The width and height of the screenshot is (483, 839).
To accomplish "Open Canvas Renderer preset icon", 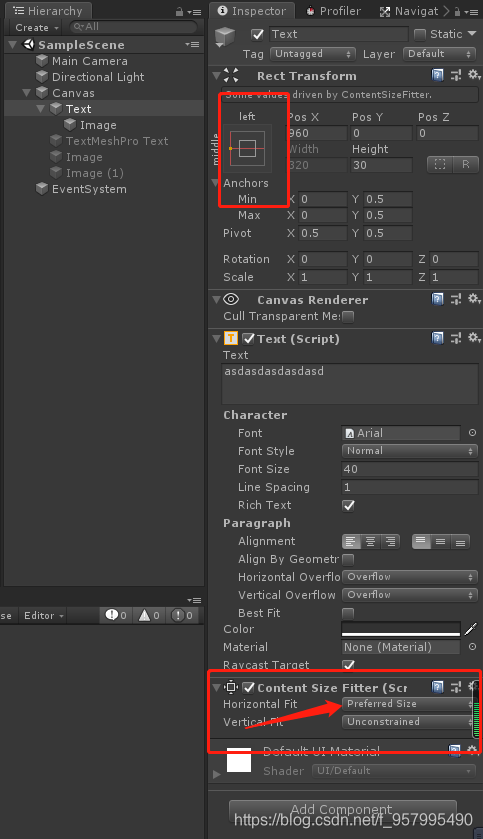I will 455,300.
